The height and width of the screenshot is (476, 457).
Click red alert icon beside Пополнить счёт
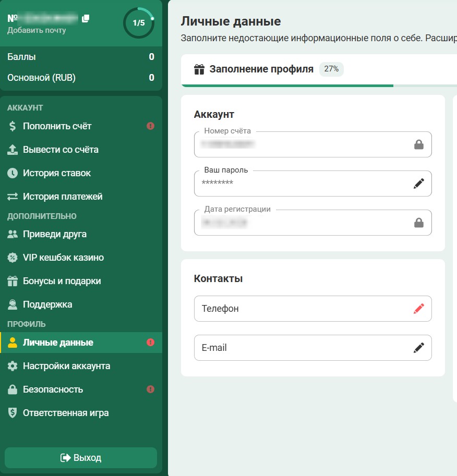(x=151, y=126)
